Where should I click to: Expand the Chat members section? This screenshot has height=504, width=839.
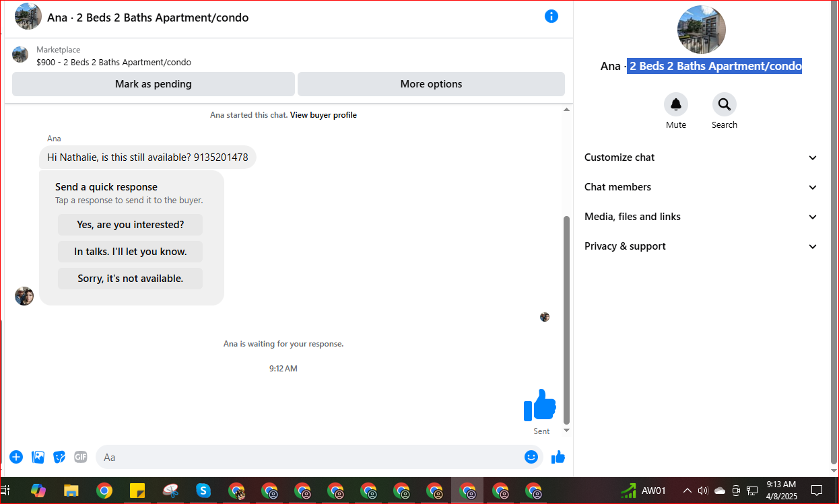click(x=701, y=187)
